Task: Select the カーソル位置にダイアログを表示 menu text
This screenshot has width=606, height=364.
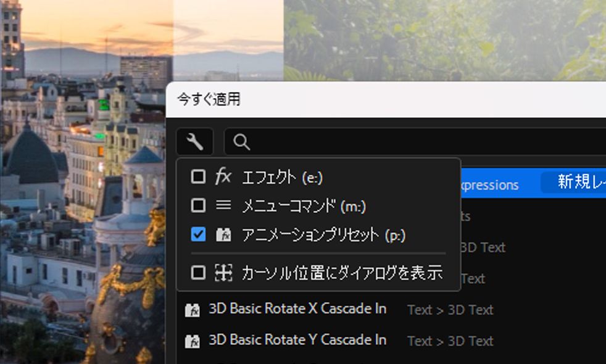Action: point(342,273)
